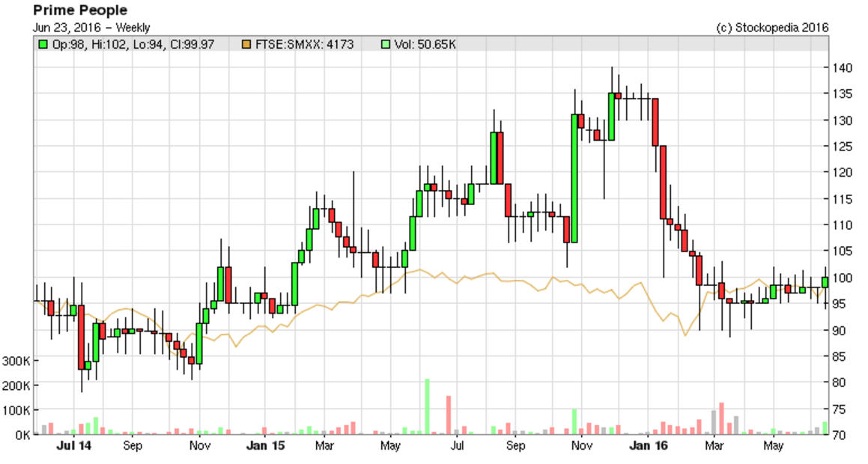Click the 'Mar' label after 'Jan 16'
The image size is (868, 464).
[x=714, y=446]
